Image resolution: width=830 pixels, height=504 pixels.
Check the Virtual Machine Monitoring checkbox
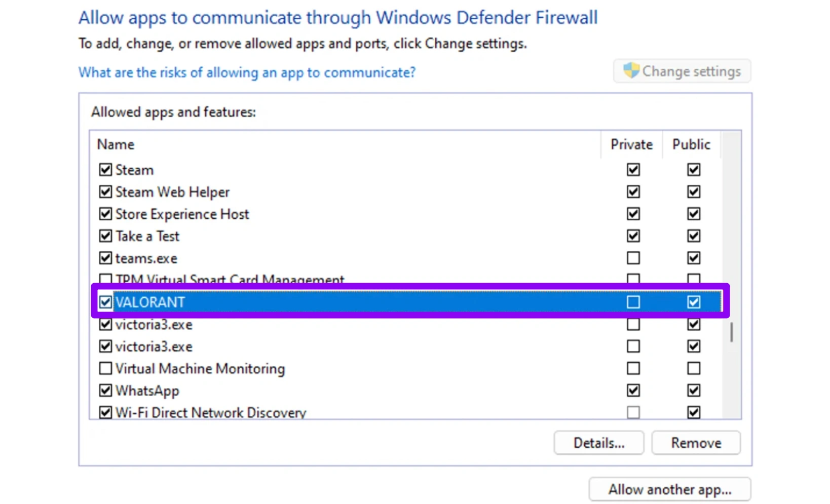[105, 368]
